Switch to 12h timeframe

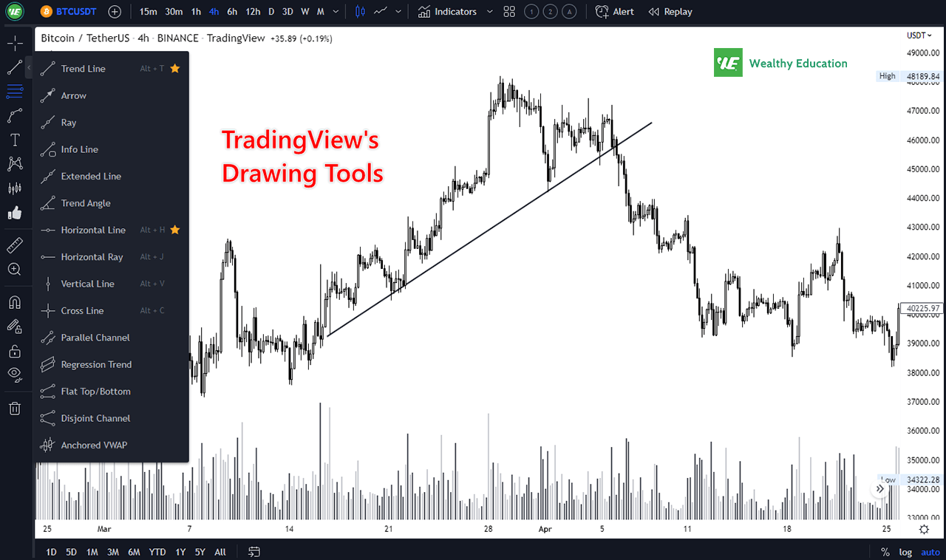[253, 12]
